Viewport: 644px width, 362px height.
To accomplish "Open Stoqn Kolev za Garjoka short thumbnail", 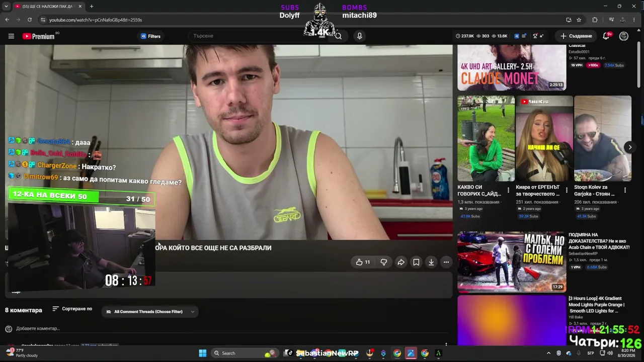I will click(603, 138).
